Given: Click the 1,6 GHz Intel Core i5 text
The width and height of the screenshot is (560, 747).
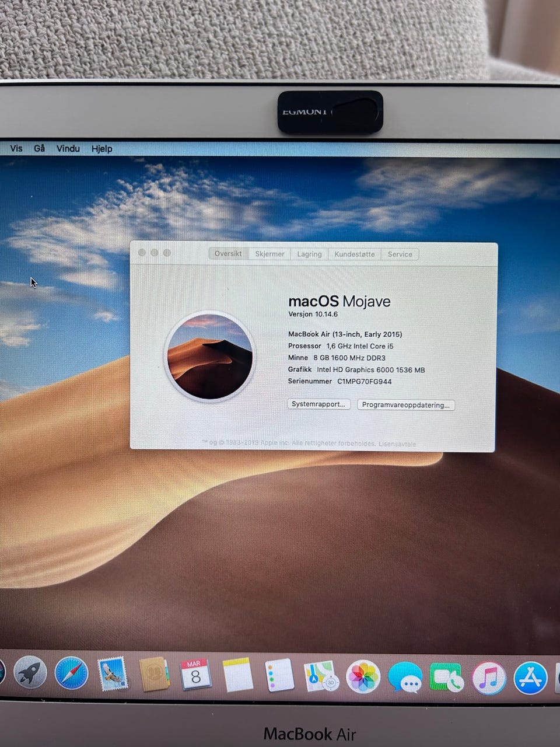Looking at the screenshot, I should click(x=360, y=346).
